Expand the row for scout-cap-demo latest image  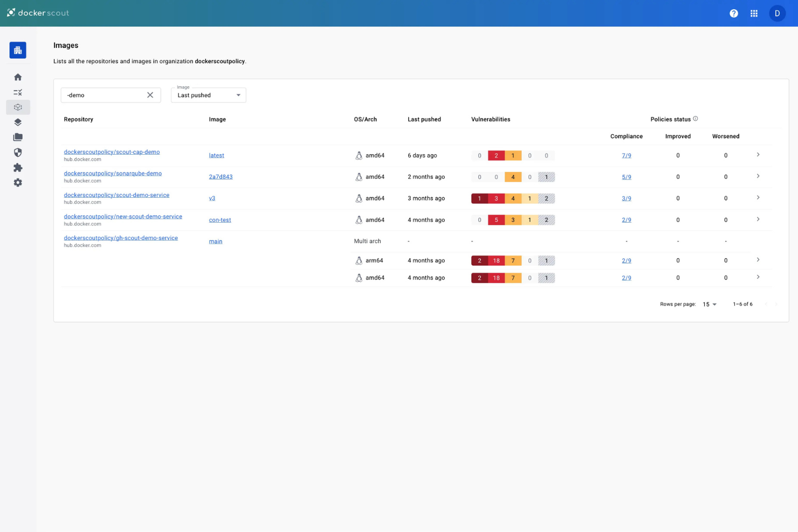coord(758,155)
